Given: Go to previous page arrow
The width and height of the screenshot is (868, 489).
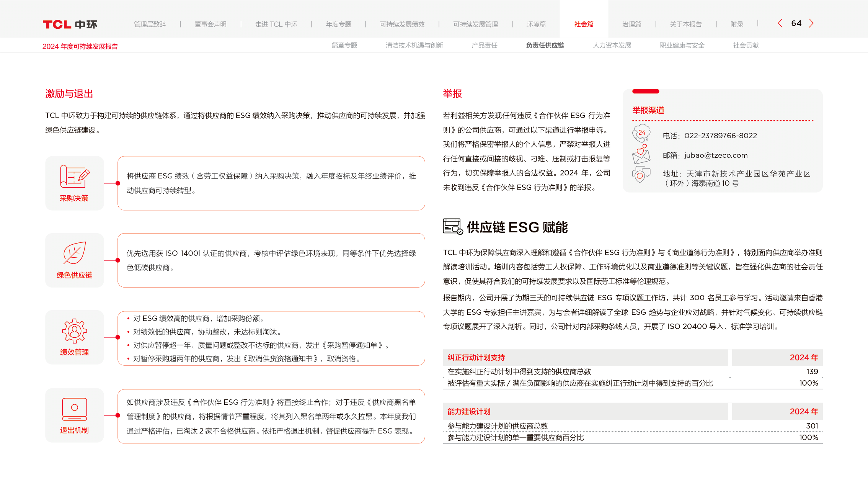Looking at the screenshot, I should click(780, 23).
